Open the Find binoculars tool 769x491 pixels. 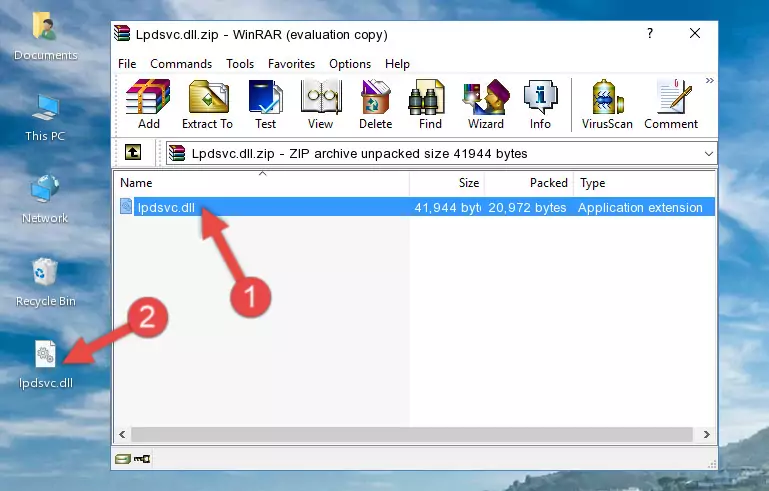[430, 104]
